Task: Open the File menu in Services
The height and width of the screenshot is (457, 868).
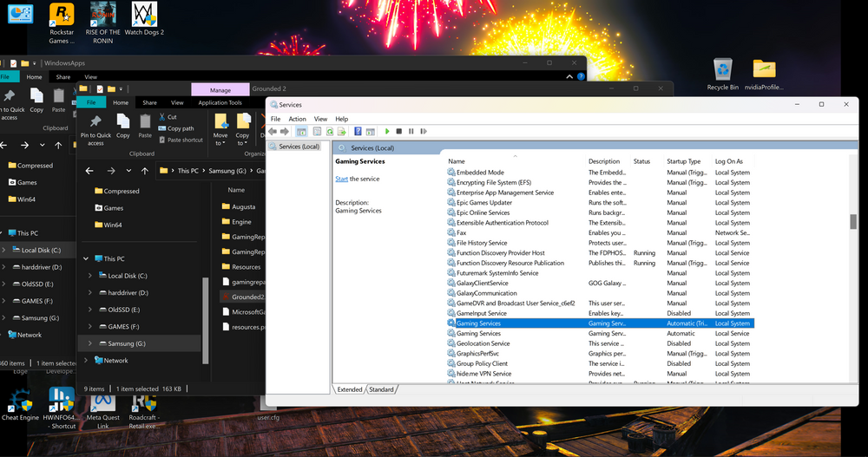Action: tap(275, 119)
